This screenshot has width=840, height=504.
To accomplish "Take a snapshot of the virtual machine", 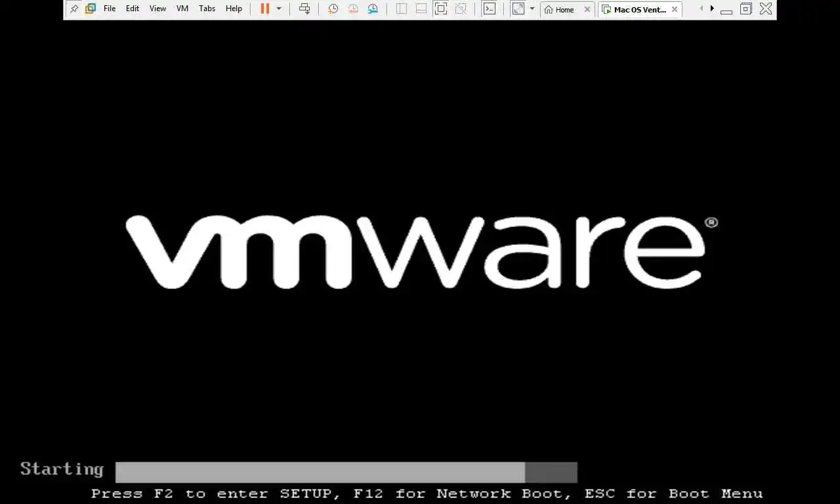I will (x=333, y=9).
